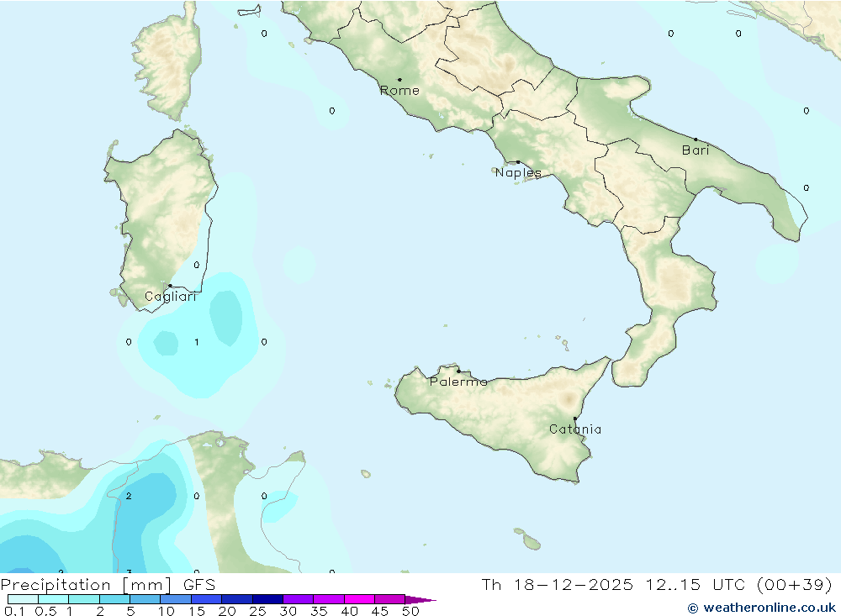
Task: Click the precipitation value 2 over Algeria-Tunisia border
Action: (129, 496)
